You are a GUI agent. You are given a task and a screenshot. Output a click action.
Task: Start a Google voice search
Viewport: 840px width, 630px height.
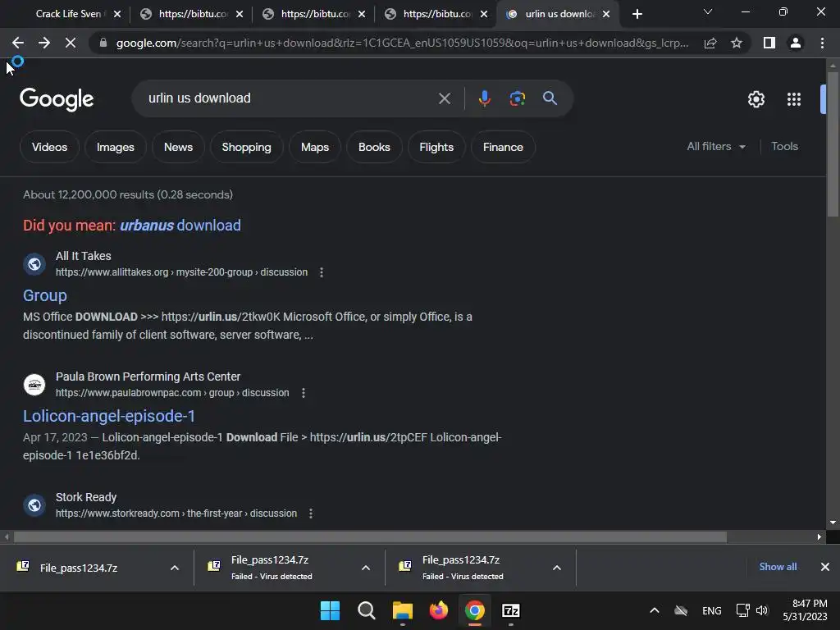484,98
